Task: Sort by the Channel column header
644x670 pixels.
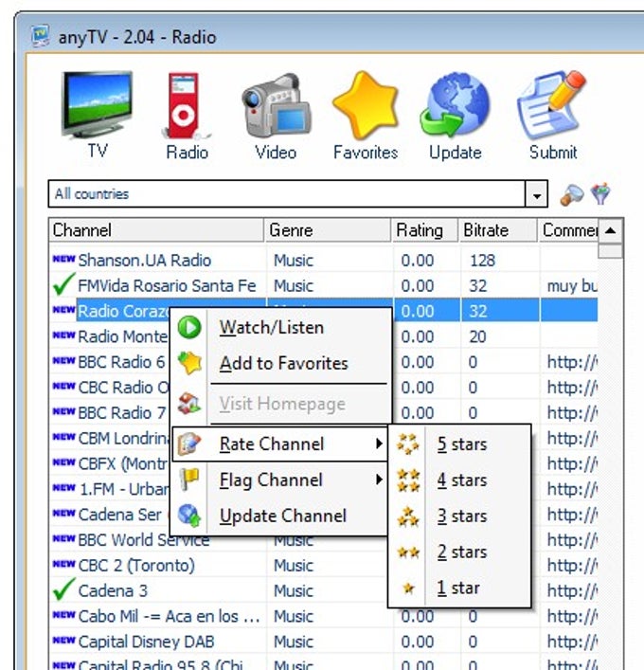Action: click(156, 230)
